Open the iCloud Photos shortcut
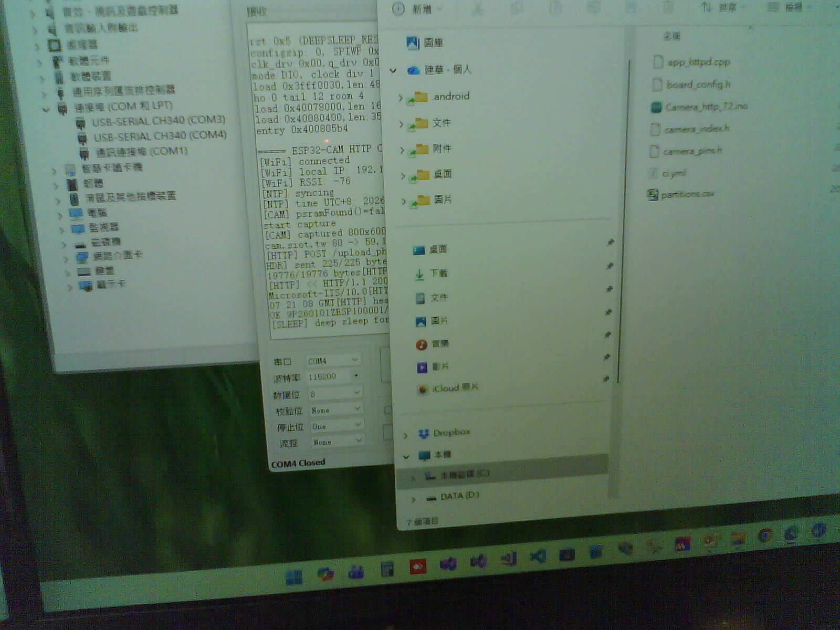This screenshot has width=840, height=630. coord(454,388)
